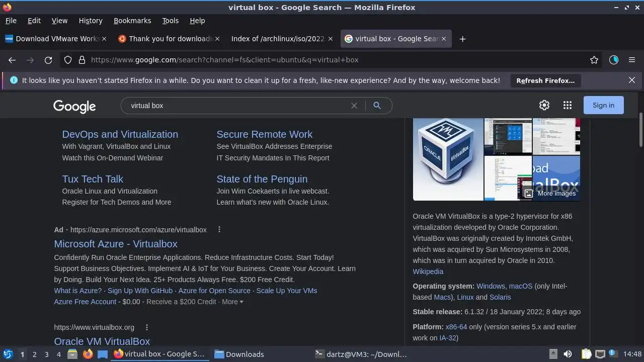Viewport: 644px width, 362px height.
Task: Open Tux Tech Talk link
Action: [93, 179]
